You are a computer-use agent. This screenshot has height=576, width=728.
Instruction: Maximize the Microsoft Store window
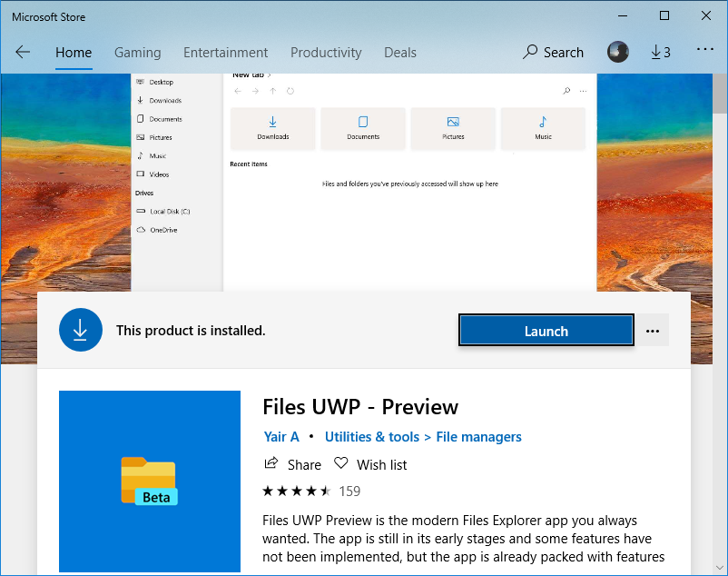(664, 15)
